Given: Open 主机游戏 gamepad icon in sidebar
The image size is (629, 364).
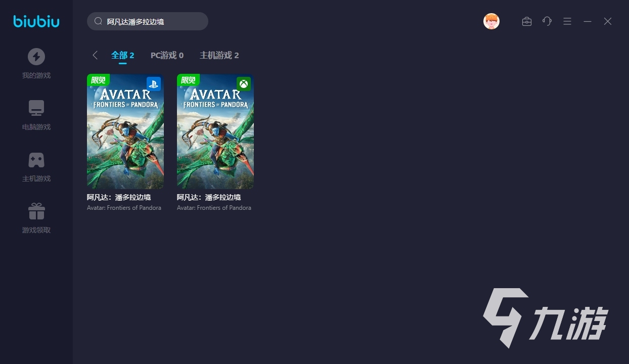Looking at the screenshot, I should 36,160.
